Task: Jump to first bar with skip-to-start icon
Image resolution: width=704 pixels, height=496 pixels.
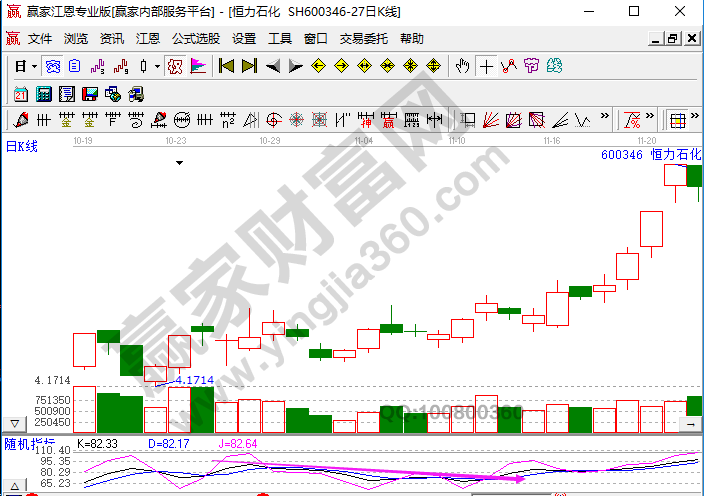Action: [x=226, y=67]
